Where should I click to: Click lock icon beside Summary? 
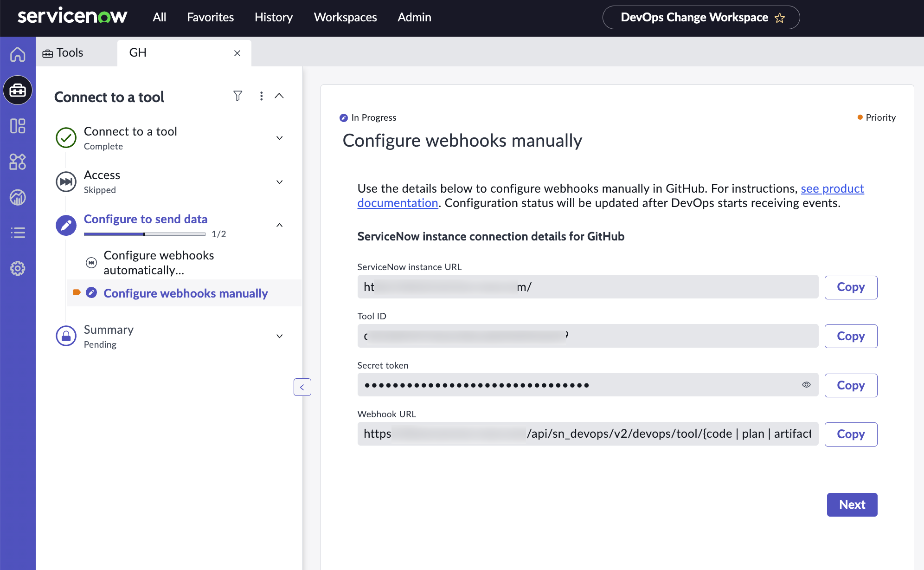pyautogui.click(x=66, y=336)
